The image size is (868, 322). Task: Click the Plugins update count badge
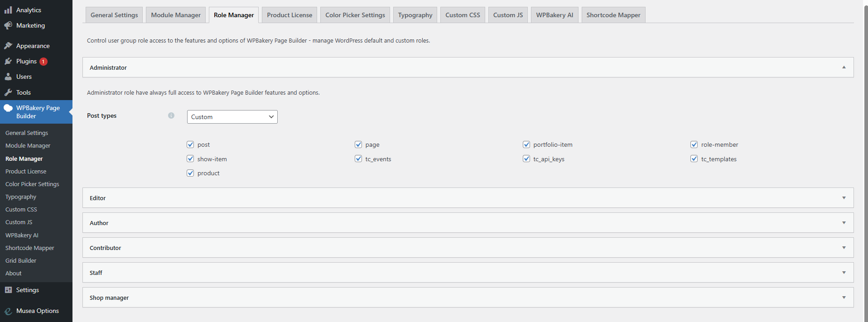pyautogui.click(x=43, y=61)
